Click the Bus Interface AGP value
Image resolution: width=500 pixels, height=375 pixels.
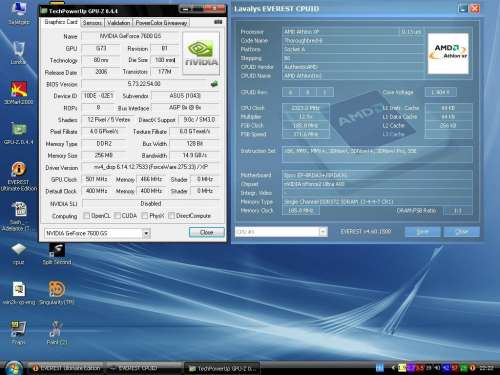[185, 108]
